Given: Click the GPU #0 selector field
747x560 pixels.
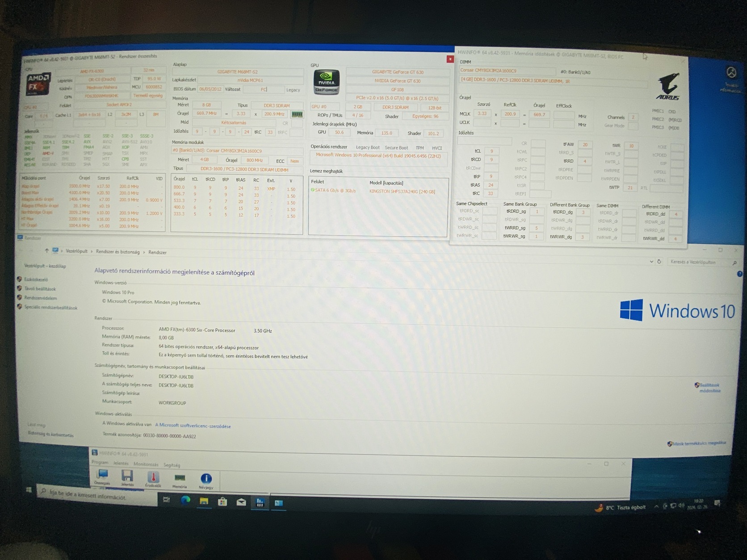Looking at the screenshot, I should tap(325, 107).
